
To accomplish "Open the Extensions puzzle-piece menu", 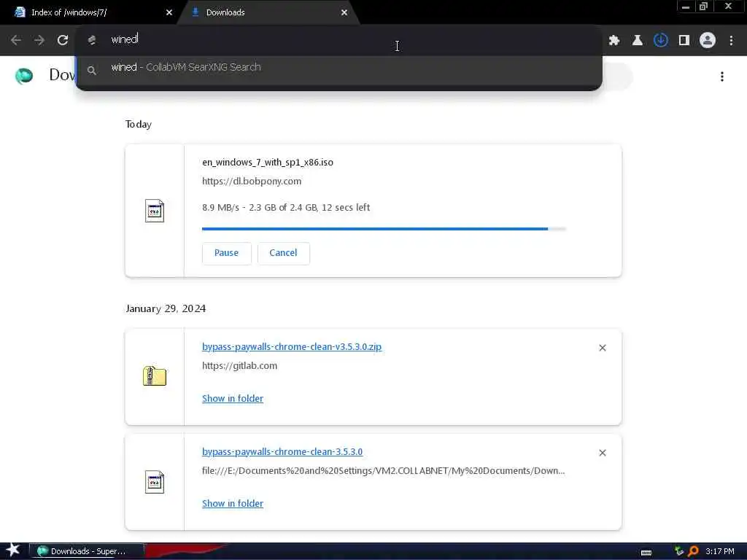I will click(x=614, y=41).
